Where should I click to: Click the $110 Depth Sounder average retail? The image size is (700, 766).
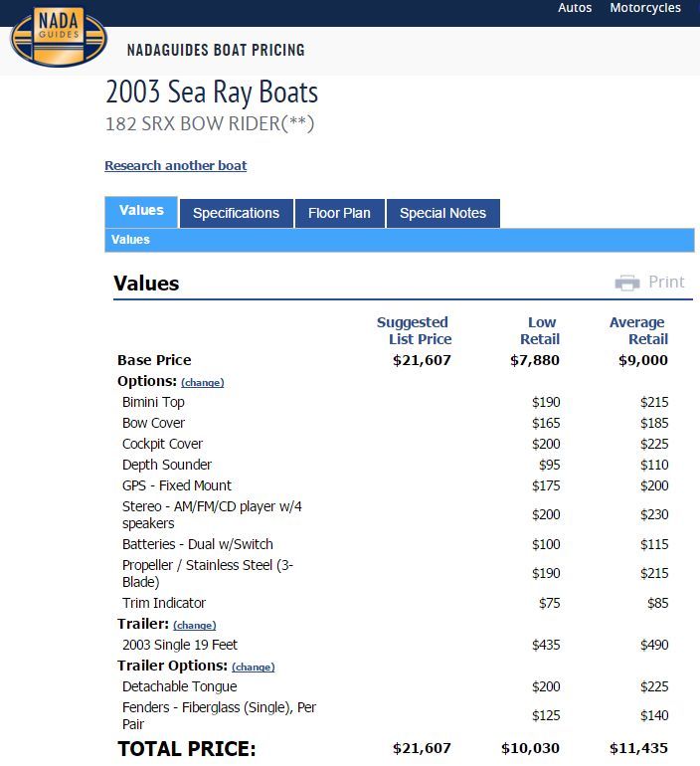pos(654,466)
